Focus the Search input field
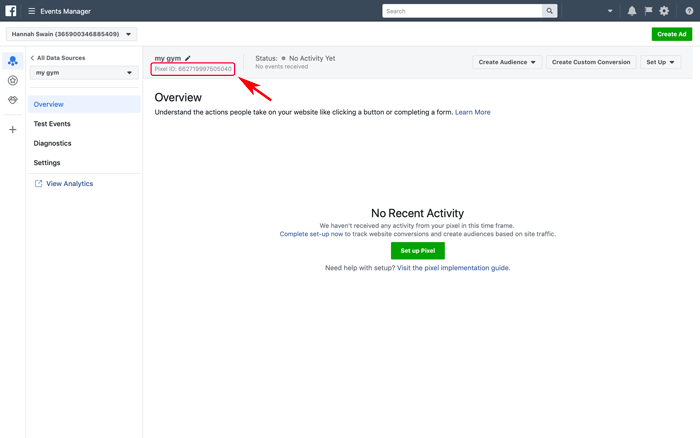This screenshot has height=438, width=700. [x=462, y=11]
